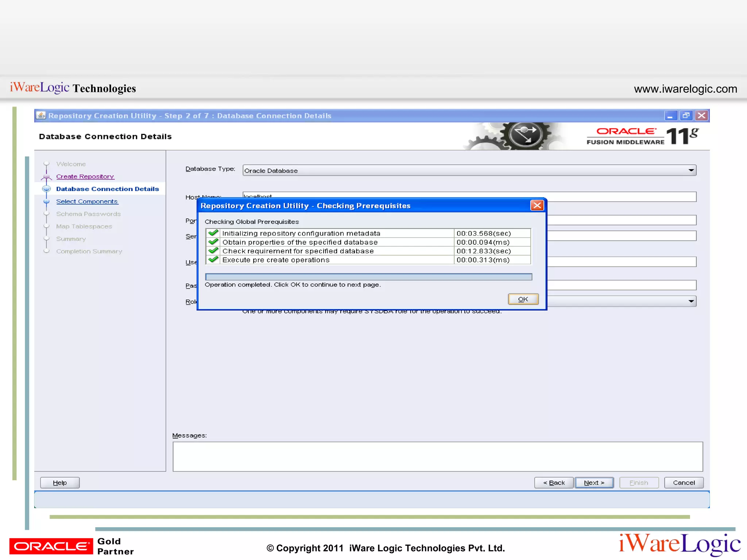Cancel the repository creation wizard

[684, 483]
